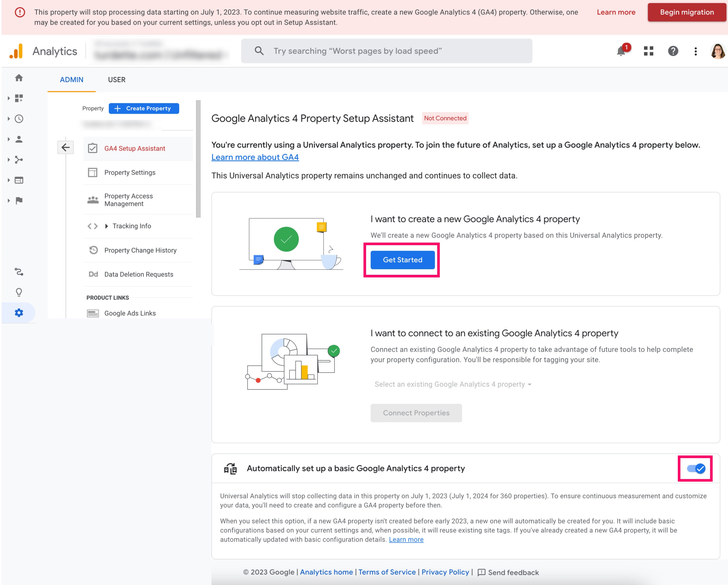Open Learn more about GA4 link
This screenshot has height=585, width=728.
(255, 157)
